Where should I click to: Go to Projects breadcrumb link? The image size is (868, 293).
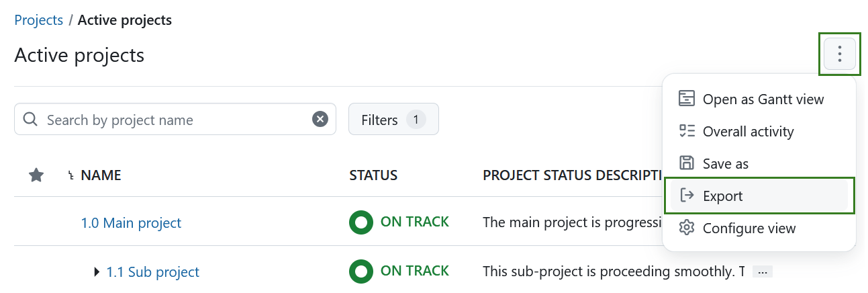tap(38, 20)
